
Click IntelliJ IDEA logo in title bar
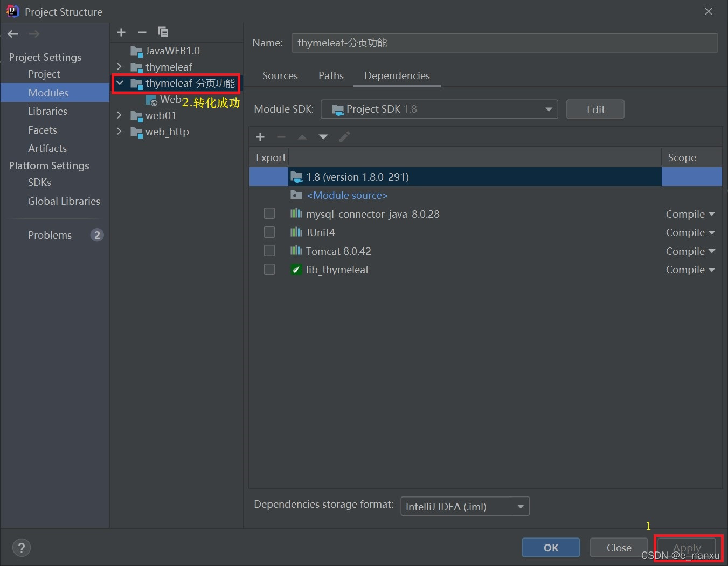tap(12, 11)
